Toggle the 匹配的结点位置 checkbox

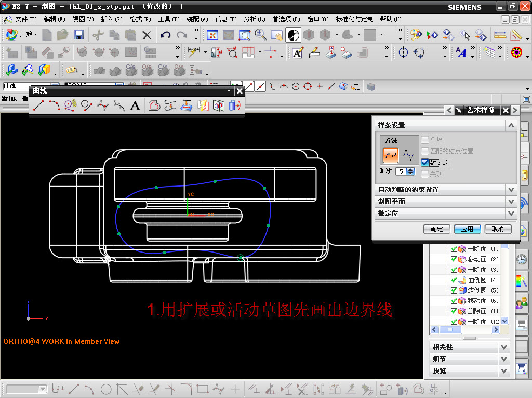click(x=425, y=151)
